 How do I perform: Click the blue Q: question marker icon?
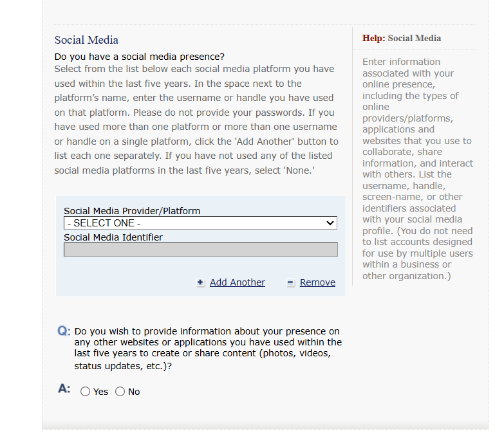coord(64,331)
